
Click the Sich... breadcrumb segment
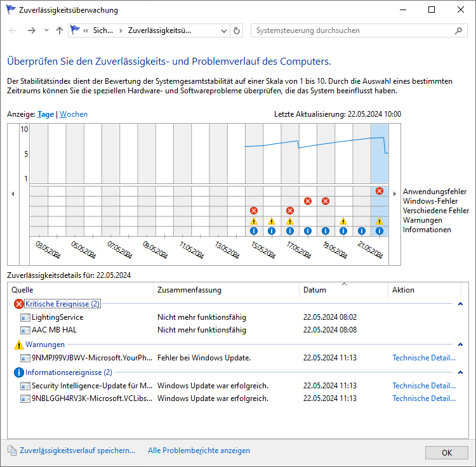[103, 30]
